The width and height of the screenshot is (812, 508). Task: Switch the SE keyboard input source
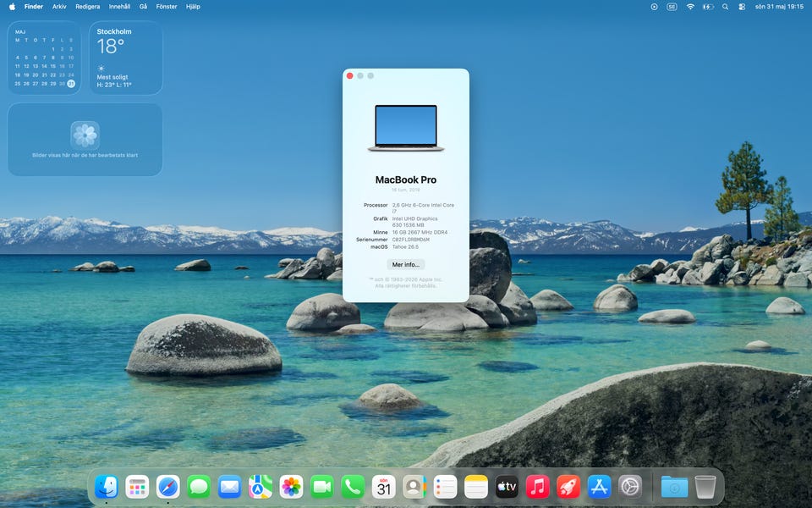click(672, 7)
